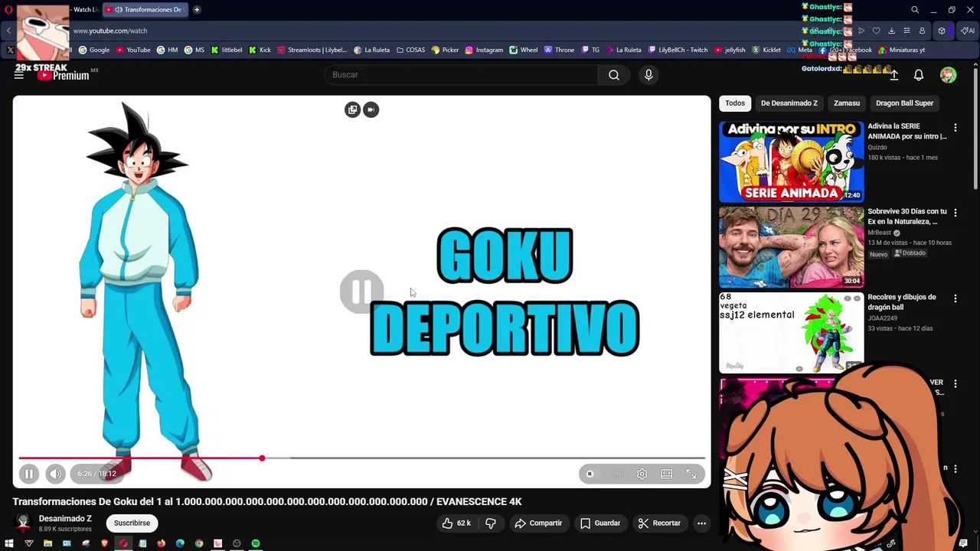Open the Instagram bookmark
This screenshot has width=980, height=551.
[484, 51]
